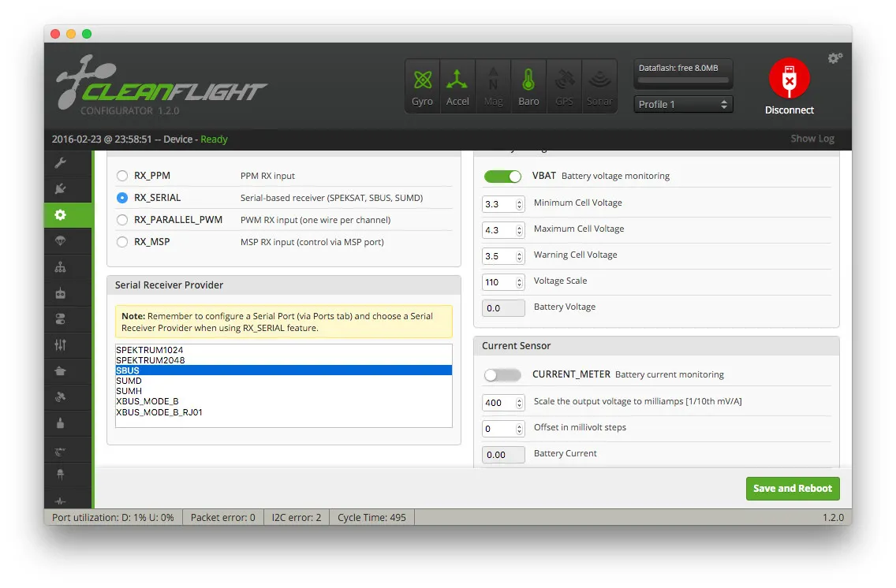Select SPEKTRUM2048 from the provider list
The image size is (896, 588).
click(x=150, y=360)
